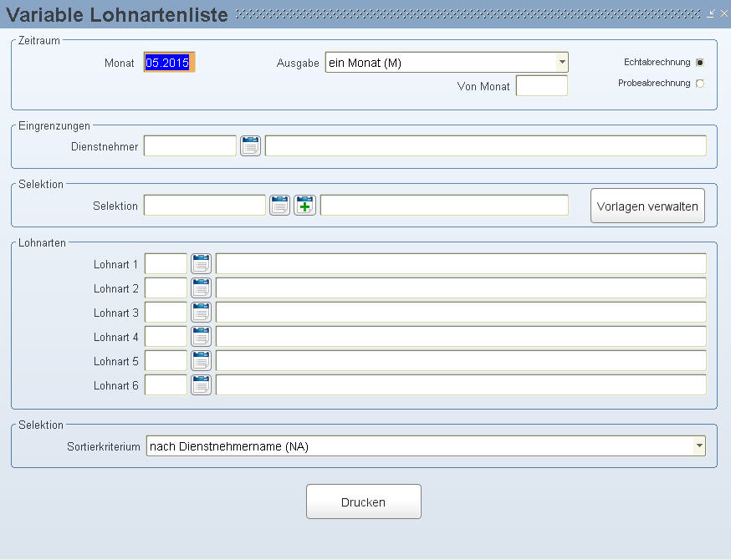This screenshot has width=731, height=560.
Task: Expand the Sortierkriterium dropdown
Action: [x=698, y=446]
